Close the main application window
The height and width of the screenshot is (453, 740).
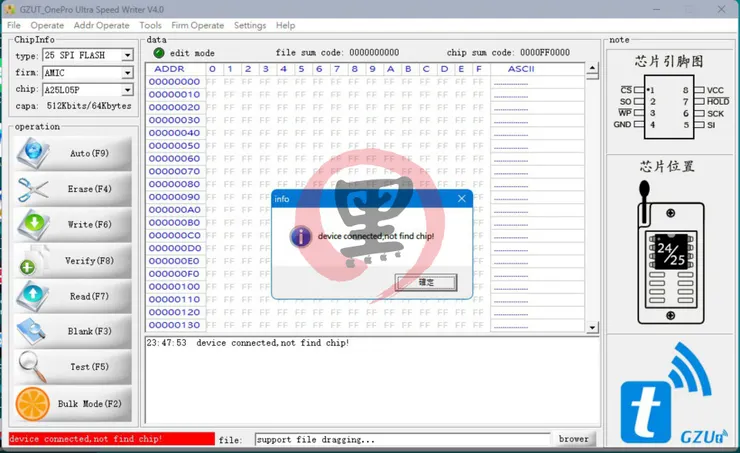pyautogui.click(x=721, y=9)
